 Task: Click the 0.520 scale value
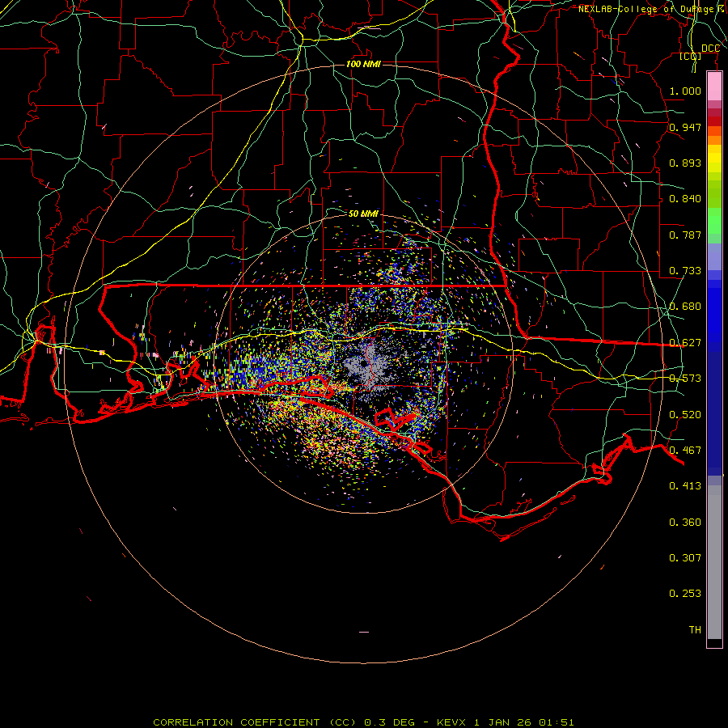[x=685, y=415]
